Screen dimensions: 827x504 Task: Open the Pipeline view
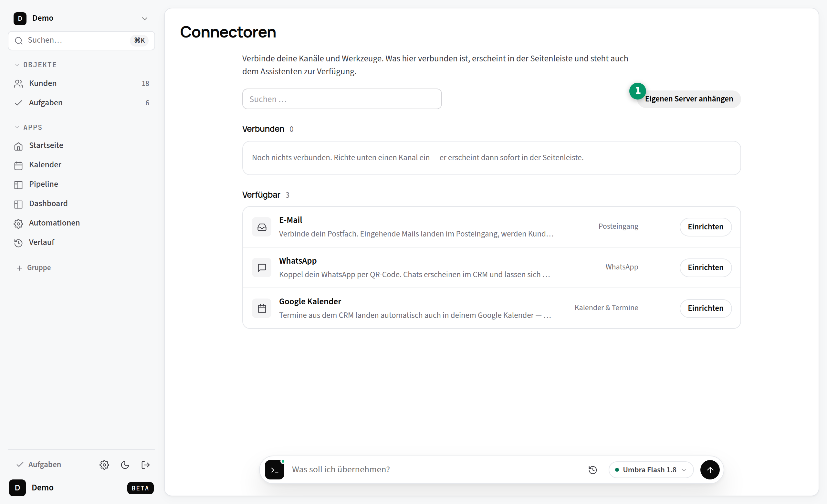click(x=81, y=184)
